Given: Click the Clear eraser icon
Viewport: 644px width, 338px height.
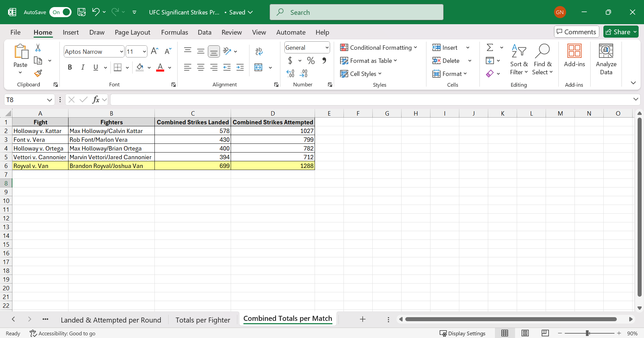Looking at the screenshot, I should click(490, 74).
